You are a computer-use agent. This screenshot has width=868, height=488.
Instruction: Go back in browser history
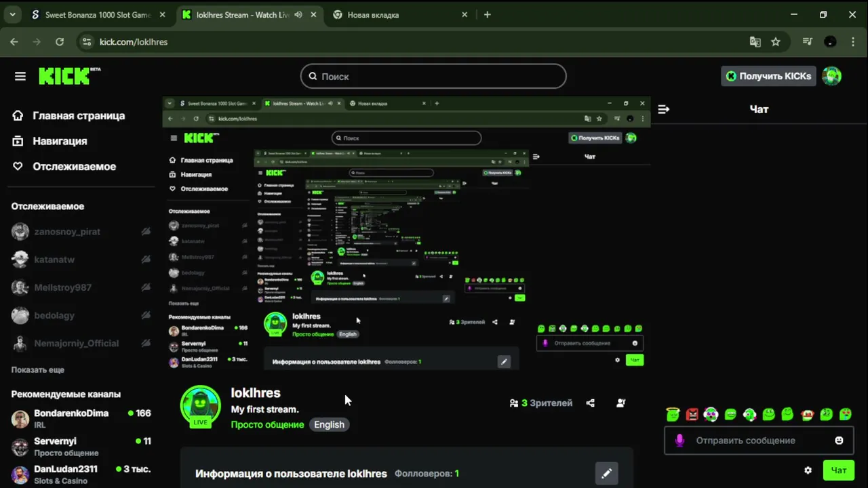tap(14, 42)
